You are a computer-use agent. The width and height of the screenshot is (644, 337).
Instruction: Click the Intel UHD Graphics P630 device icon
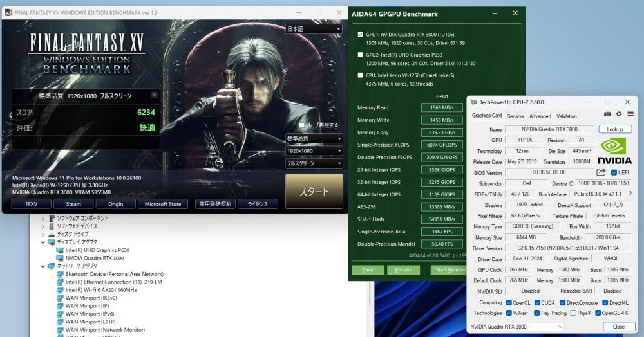tap(60, 250)
